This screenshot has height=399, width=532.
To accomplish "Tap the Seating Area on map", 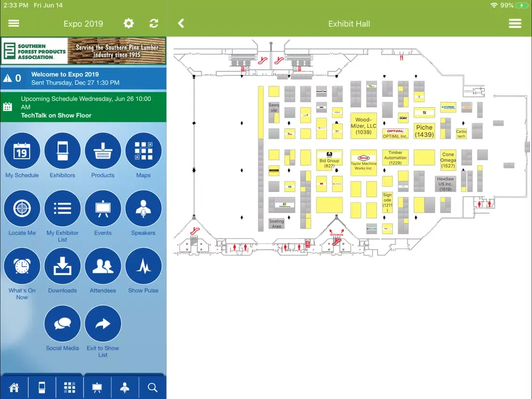I will (x=276, y=223).
